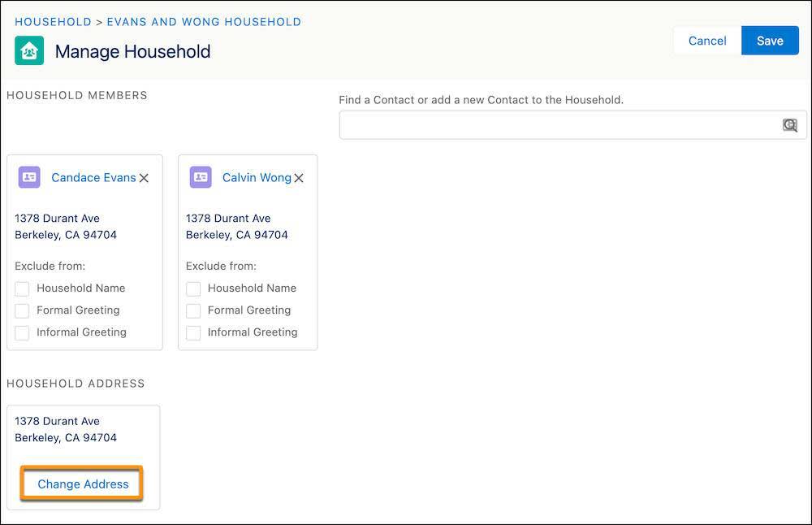
Task: Exclude Calvin Wong from Formal Greeting
Action: point(193,311)
